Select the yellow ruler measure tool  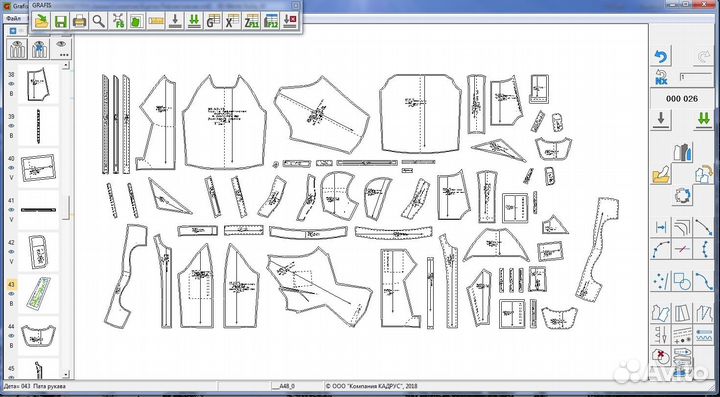156,21
